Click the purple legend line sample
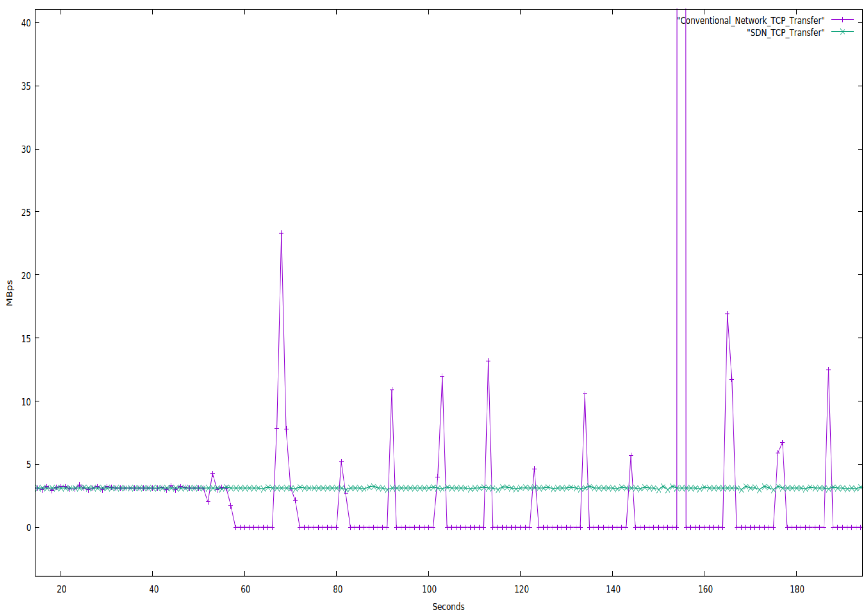Screen dimensions: 867x616 click(842, 20)
